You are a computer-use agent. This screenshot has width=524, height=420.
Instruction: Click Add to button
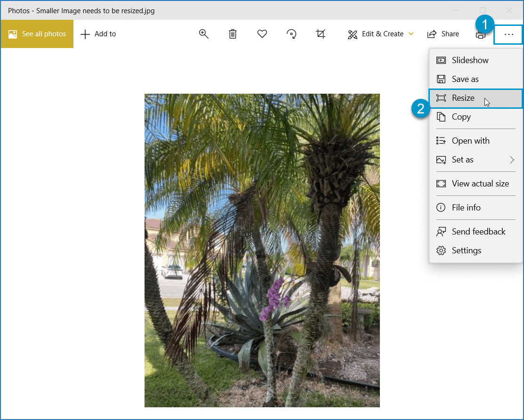point(98,34)
